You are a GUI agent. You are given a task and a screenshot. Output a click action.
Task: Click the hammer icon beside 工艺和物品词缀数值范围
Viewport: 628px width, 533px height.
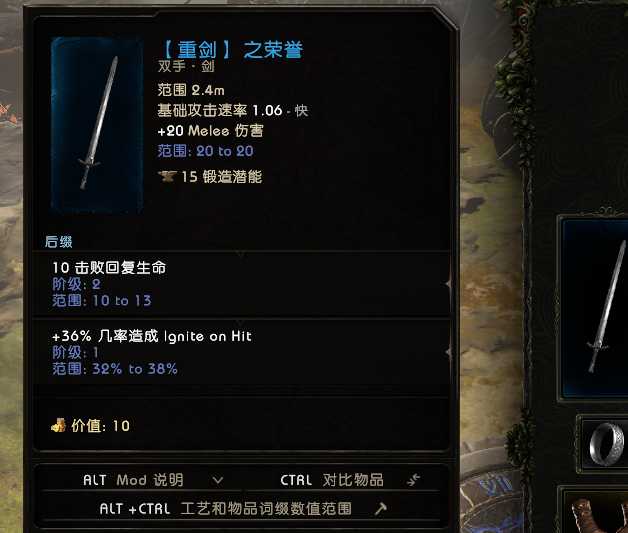(x=380, y=509)
